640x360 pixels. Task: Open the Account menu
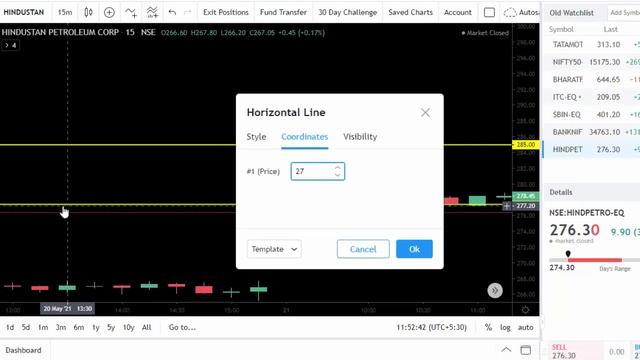[458, 12]
